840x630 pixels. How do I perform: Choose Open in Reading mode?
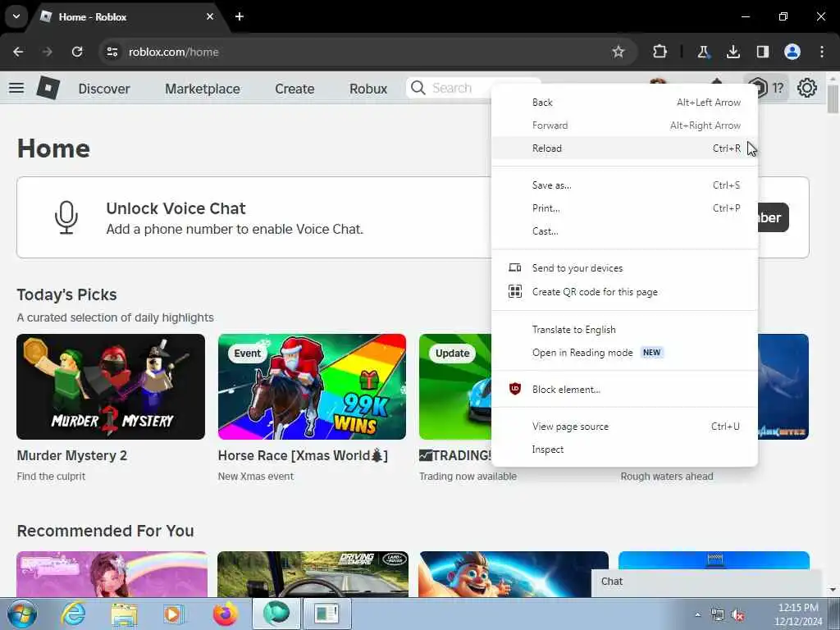coord(624,353)
